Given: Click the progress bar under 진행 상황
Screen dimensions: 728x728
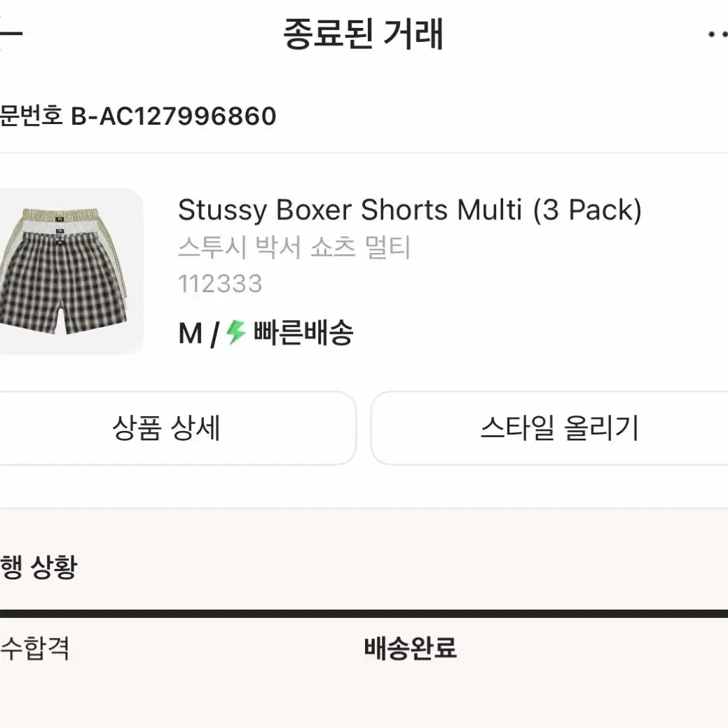Looking at the screenshot, I should 364,611.
